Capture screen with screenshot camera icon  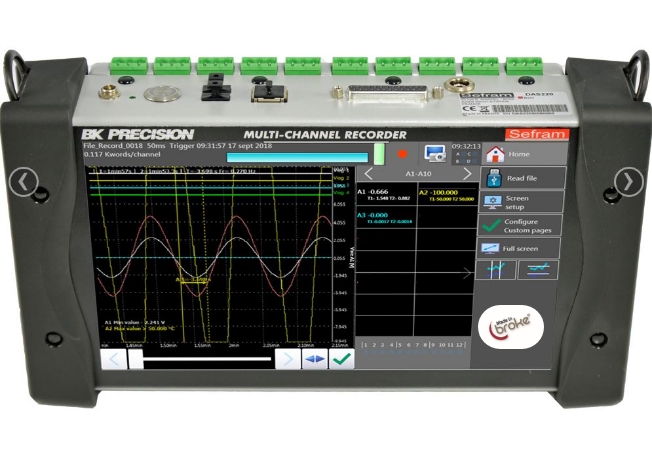pos(434,154)
